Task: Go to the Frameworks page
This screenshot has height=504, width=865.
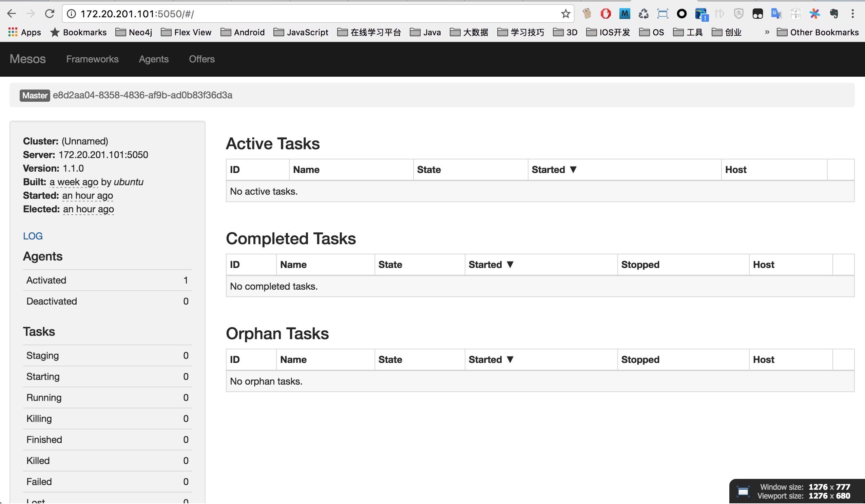Action: click(x=92, y=59)
